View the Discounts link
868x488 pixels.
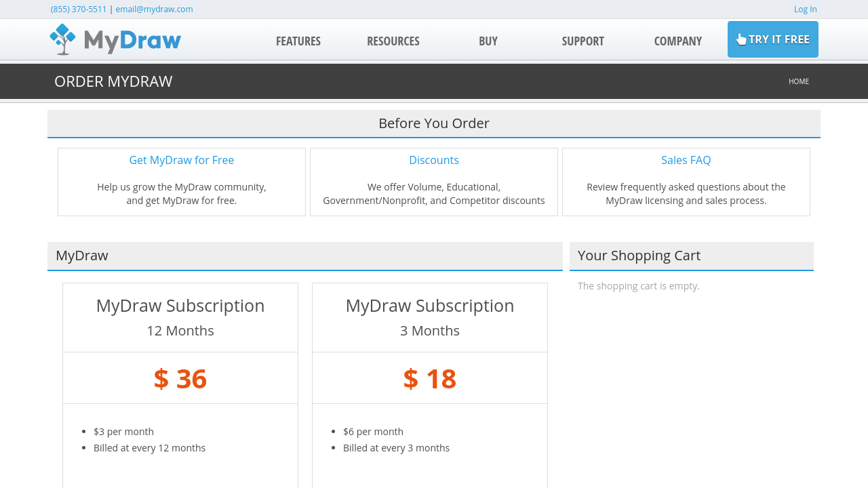pos(434,161)
